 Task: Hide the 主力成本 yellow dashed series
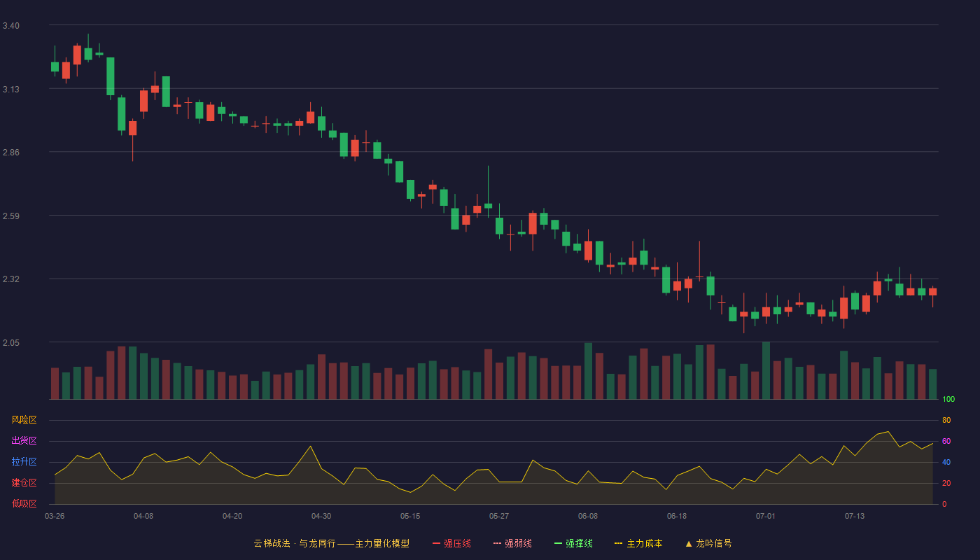click(638, 543)
